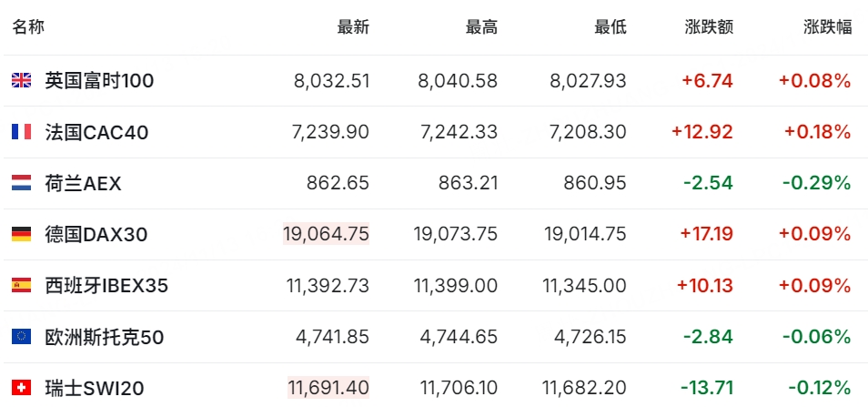Click the Switzerland flag icon
Viewport: 868px width, 407px height.
coord(21,388)
